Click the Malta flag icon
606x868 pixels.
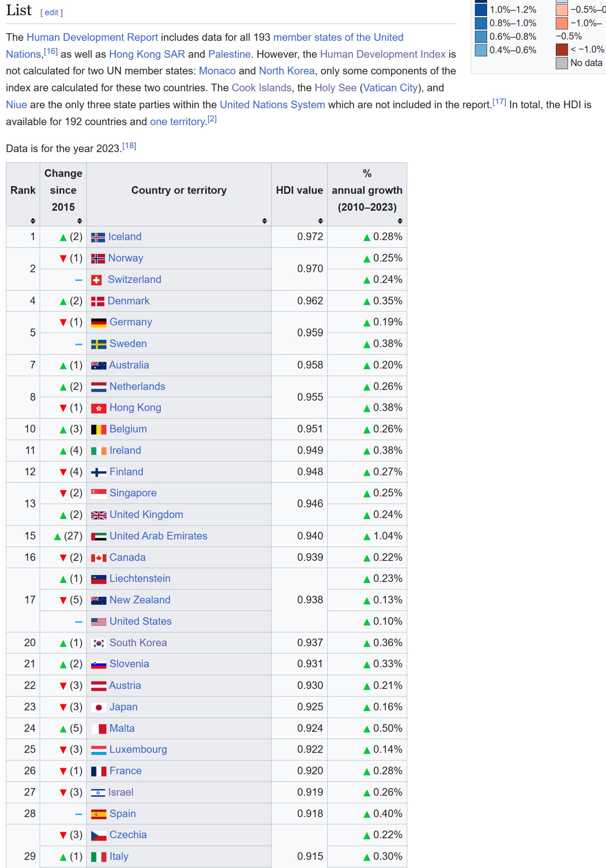coord(99,729)
